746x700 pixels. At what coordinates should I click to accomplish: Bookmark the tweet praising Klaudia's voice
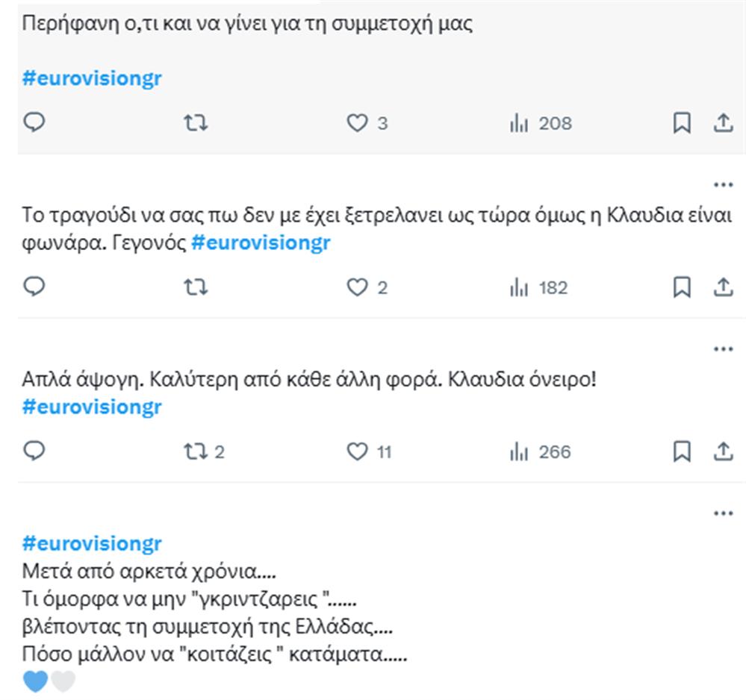(680, 287)
